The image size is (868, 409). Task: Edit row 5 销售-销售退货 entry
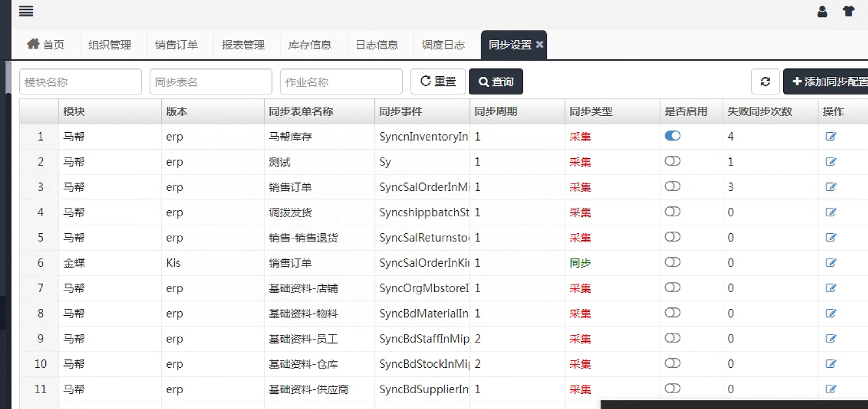pos(831,237)
